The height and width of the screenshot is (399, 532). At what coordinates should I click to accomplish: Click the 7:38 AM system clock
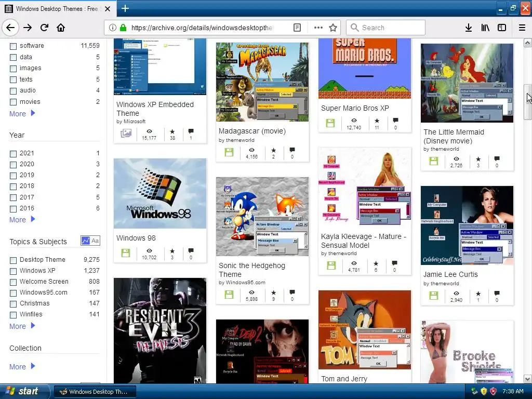point(513,391)
